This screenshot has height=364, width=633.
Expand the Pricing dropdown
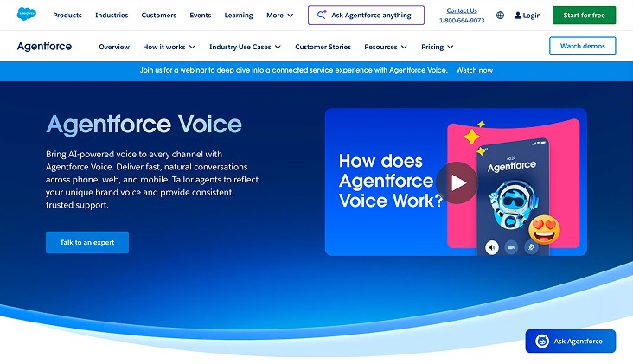pos(451,47)
